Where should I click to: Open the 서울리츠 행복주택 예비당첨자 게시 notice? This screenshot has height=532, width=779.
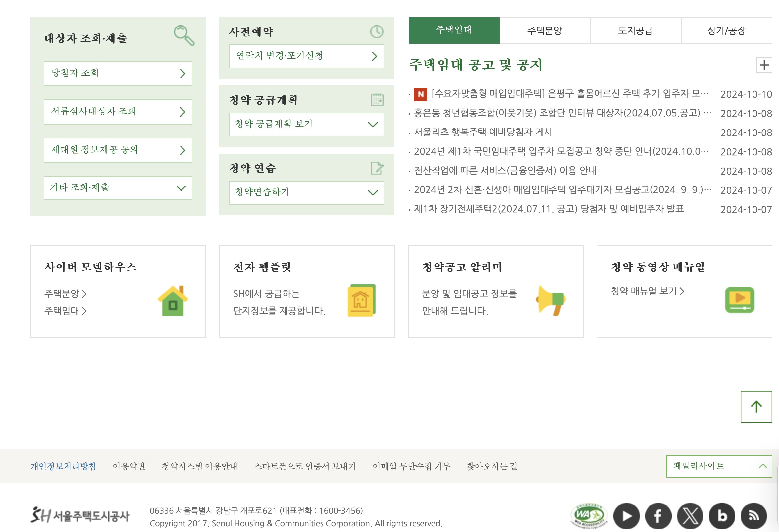pos(483,132)
